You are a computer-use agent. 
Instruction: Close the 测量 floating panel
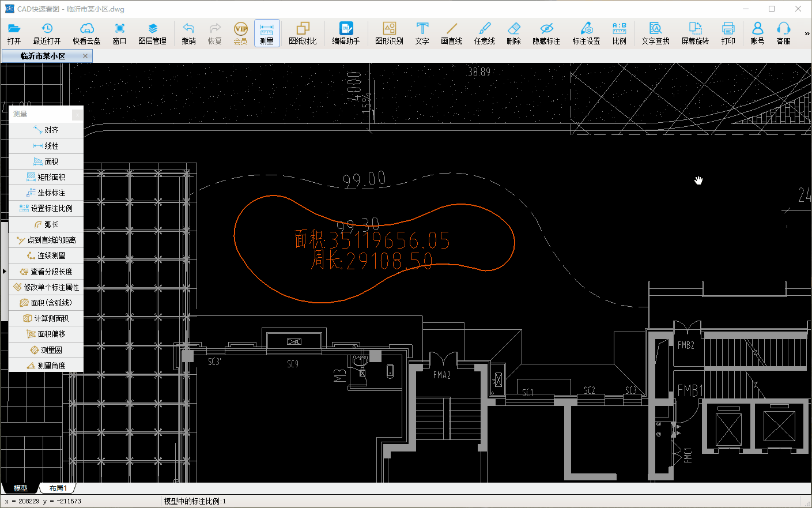click(x=77, y=114)
